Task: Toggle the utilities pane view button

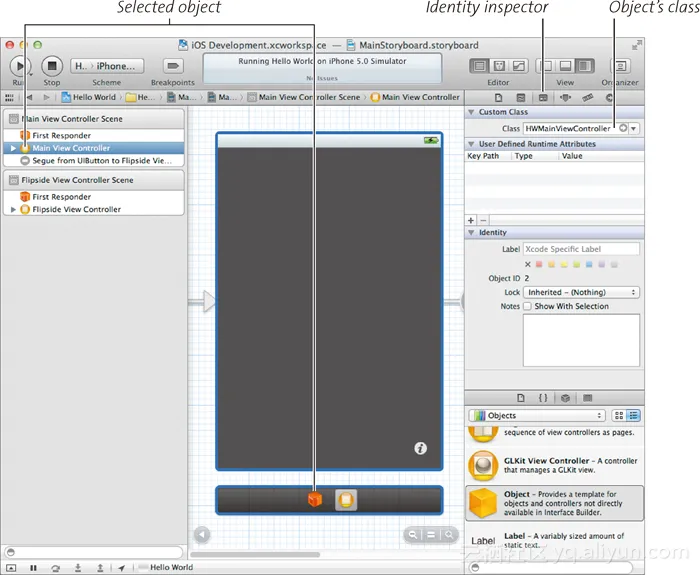Action: coord(584,66)
